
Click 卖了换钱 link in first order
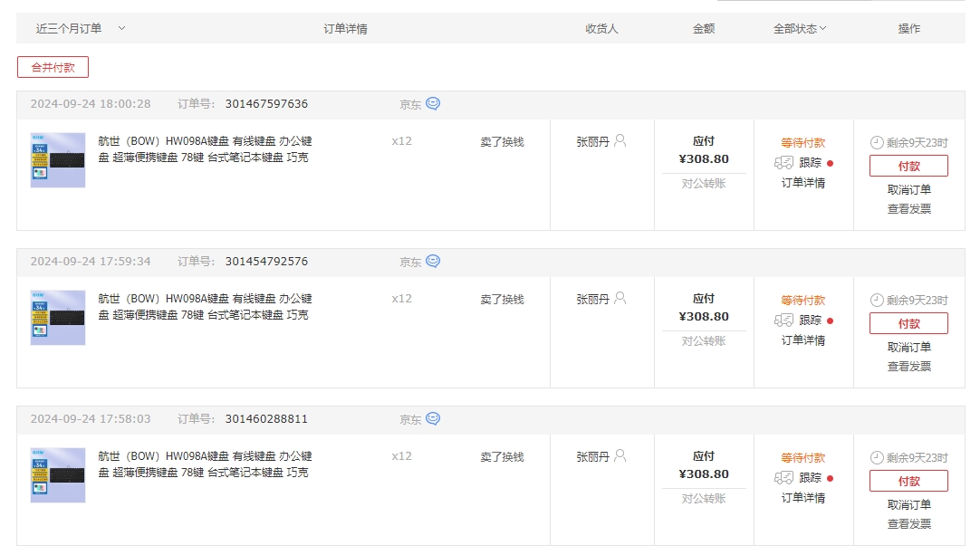click(502, 142)
